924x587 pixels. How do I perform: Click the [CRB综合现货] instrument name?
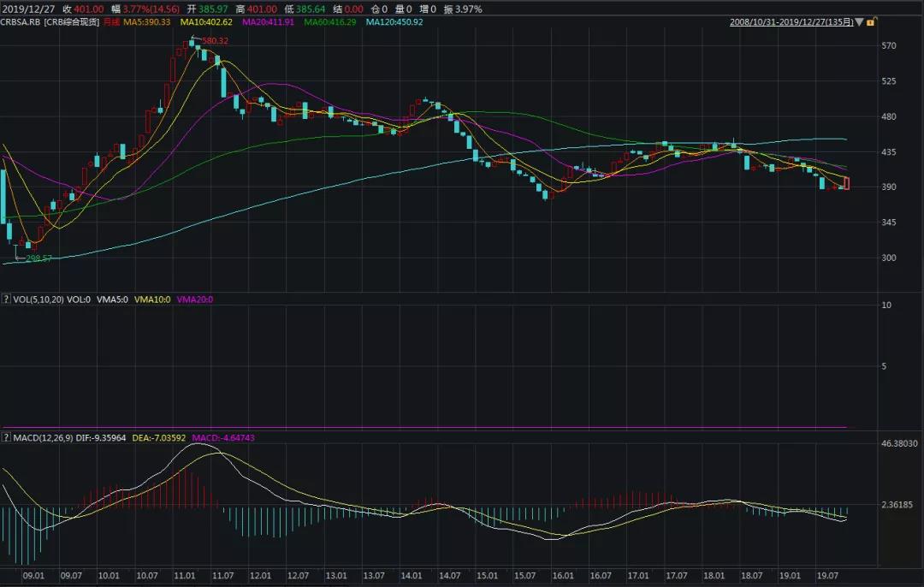(x=72, y=22)
